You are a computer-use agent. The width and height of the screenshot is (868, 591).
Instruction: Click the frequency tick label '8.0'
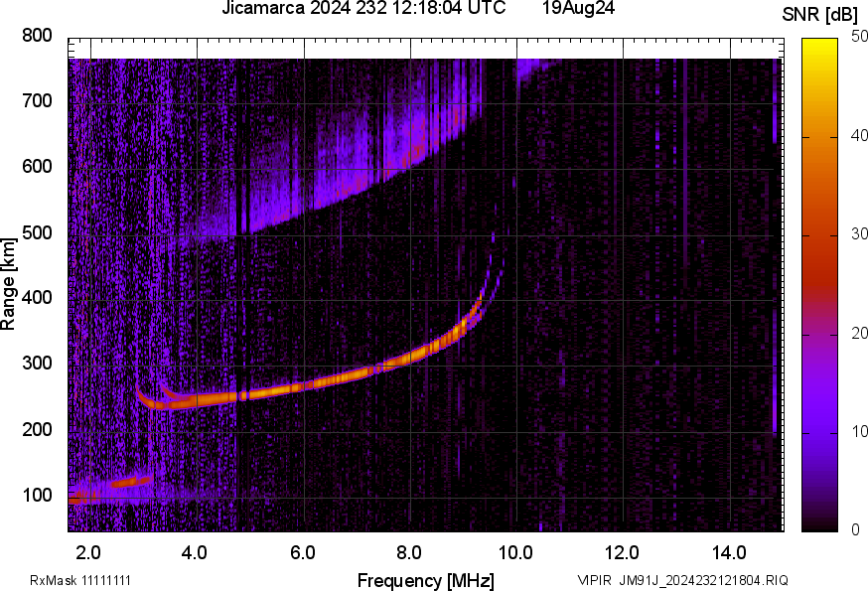pos(408,552)
